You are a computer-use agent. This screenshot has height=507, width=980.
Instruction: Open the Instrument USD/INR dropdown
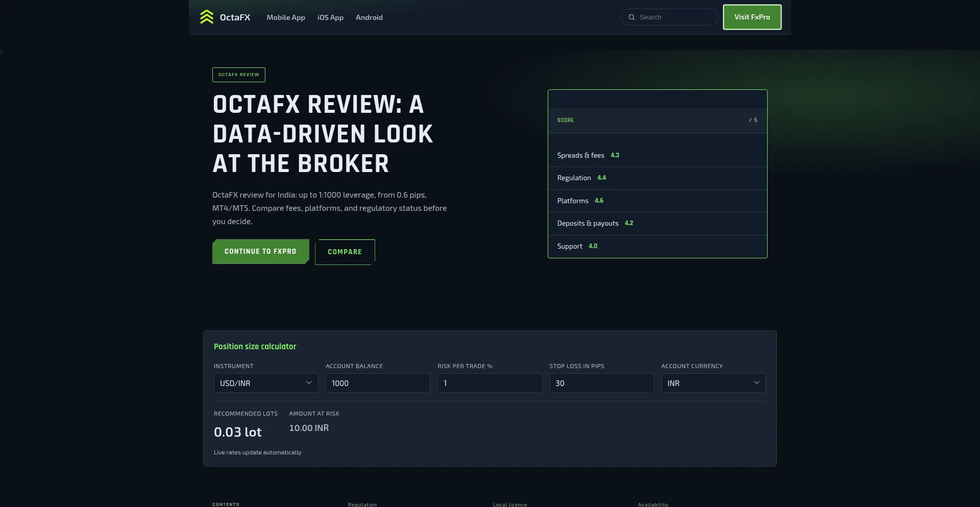(x=266, y=383)
